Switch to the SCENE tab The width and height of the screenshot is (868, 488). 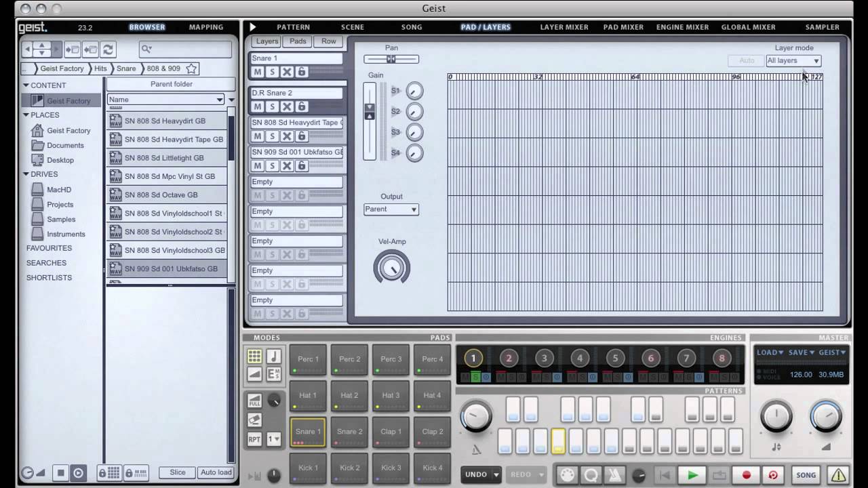[353, 27]
